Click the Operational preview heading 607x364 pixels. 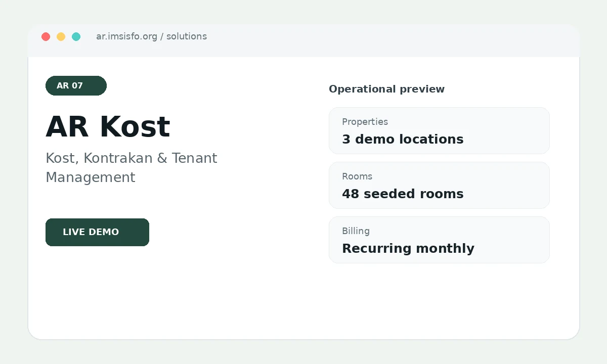[x=386, y=89]
